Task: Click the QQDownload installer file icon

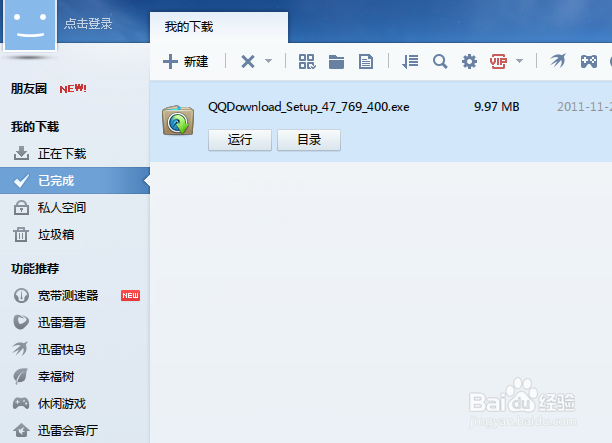Action: (178, 120)
